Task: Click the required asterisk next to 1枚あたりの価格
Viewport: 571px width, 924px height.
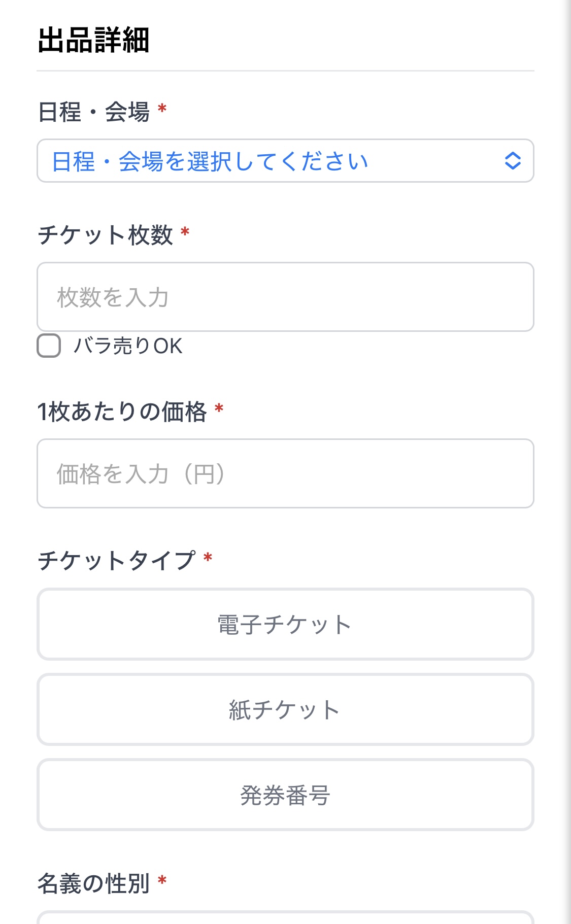Action: pyautogui.click(x=219, y=408)
